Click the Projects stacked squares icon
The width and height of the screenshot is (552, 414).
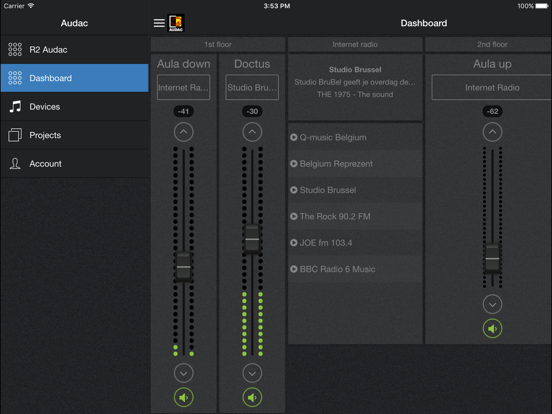pyautogui.click(x=15, y=135)
